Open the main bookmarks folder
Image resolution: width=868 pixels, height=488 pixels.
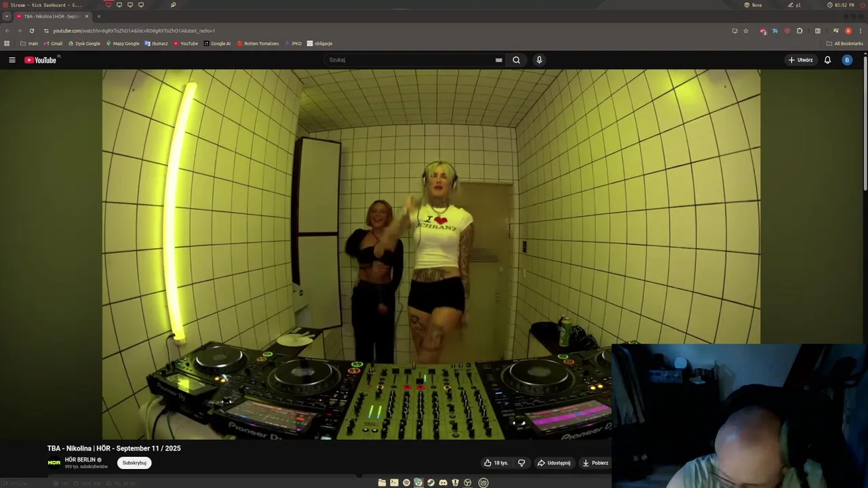28,43
